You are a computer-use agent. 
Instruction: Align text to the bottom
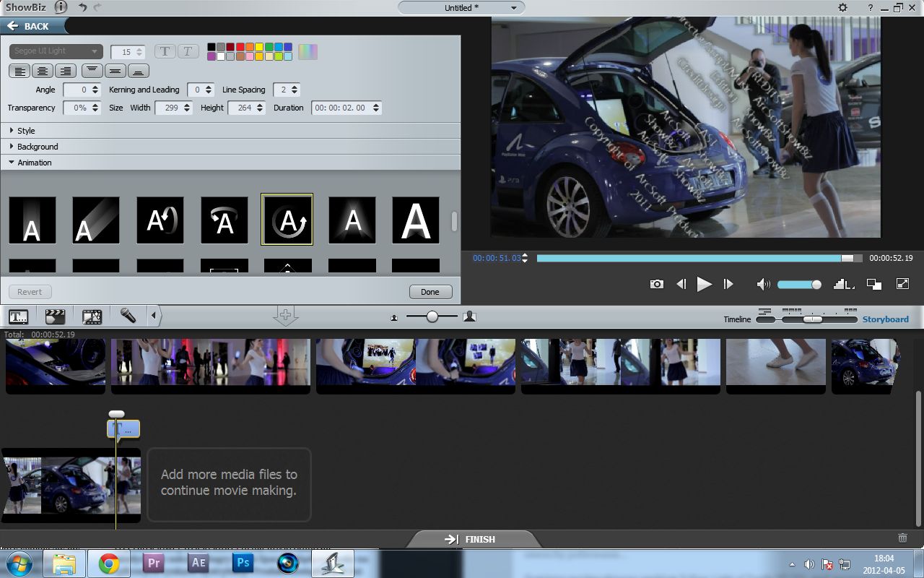138,71
